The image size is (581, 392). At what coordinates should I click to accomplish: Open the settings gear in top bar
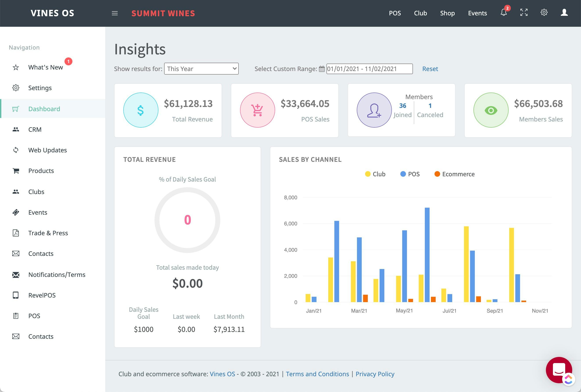click(544, 12)
